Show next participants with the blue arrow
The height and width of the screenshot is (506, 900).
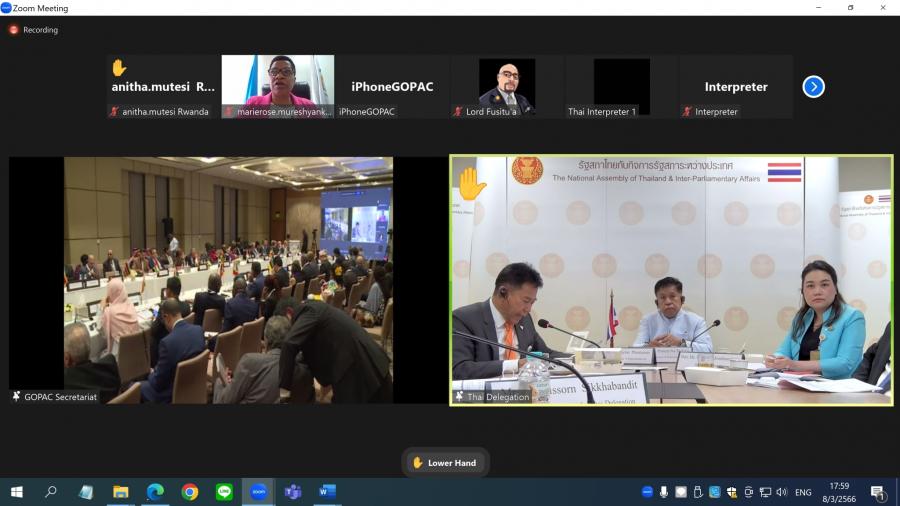tap(813, 87)
